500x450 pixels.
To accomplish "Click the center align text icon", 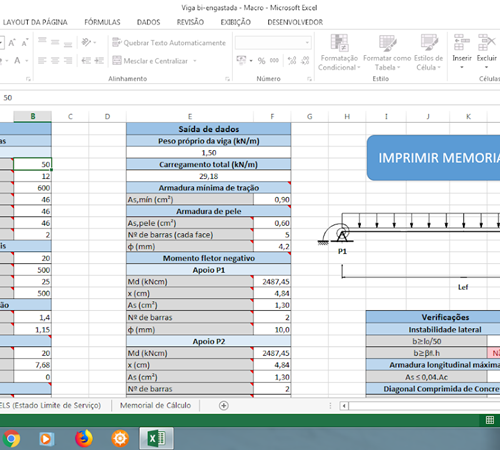I will tap(55, 60).
